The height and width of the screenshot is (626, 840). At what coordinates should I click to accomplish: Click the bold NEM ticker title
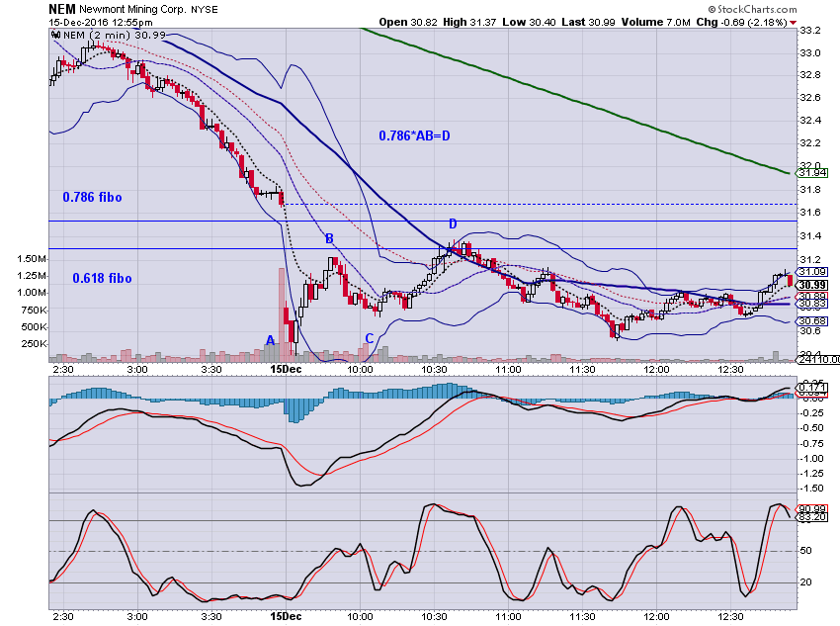coord(62,9)
